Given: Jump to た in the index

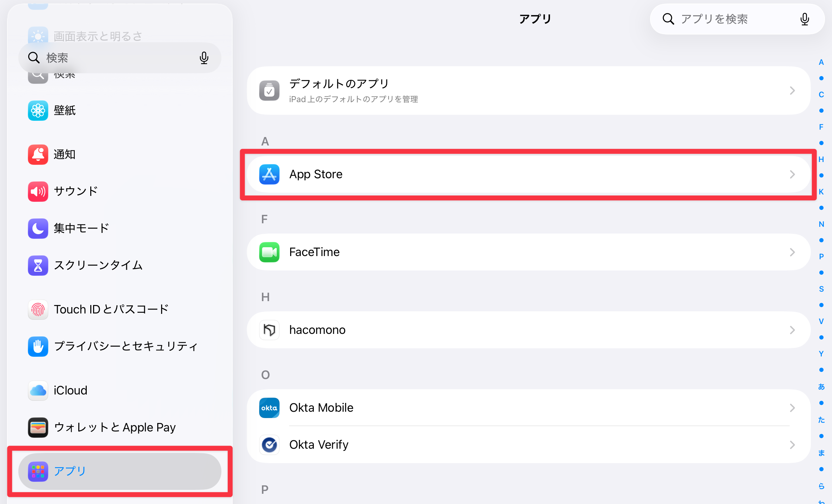Looking at the screenshot, I should click(821, 420).
